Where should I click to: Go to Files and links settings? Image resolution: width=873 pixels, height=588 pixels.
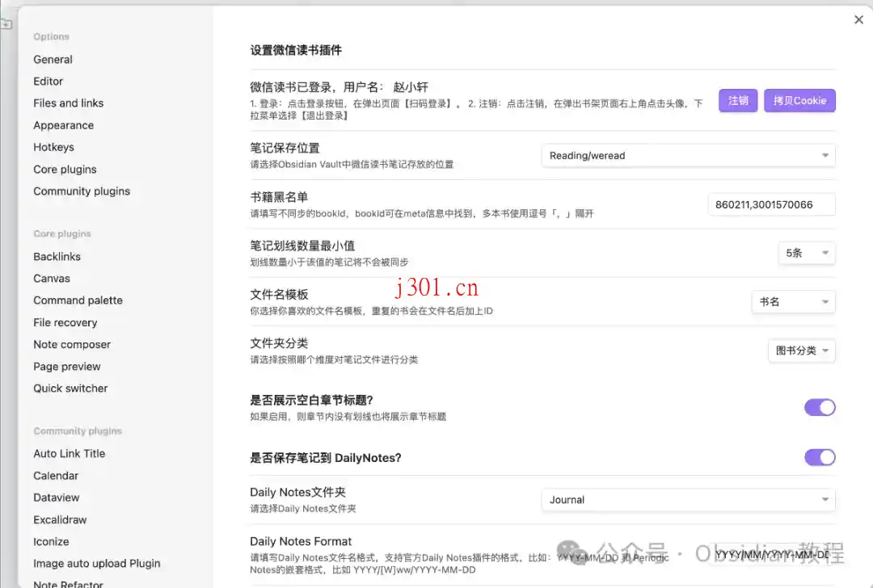[x=69, y=103]
